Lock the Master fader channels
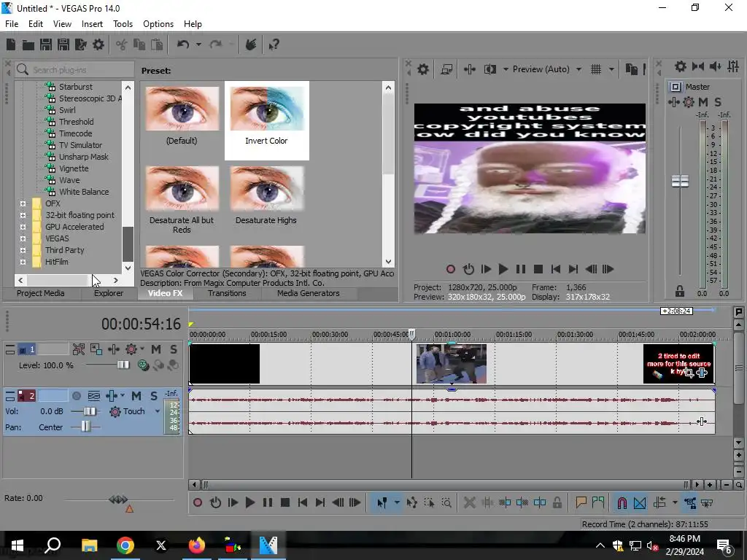Viewport: 747px width, 560px height. 680,291
